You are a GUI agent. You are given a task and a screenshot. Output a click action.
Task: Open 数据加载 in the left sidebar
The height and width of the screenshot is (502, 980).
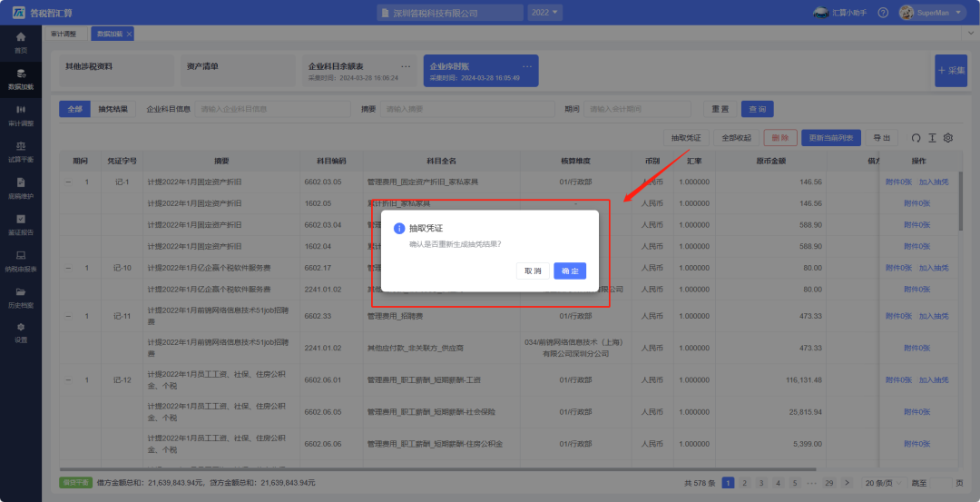pyautogui.click(x=21, y=80)
